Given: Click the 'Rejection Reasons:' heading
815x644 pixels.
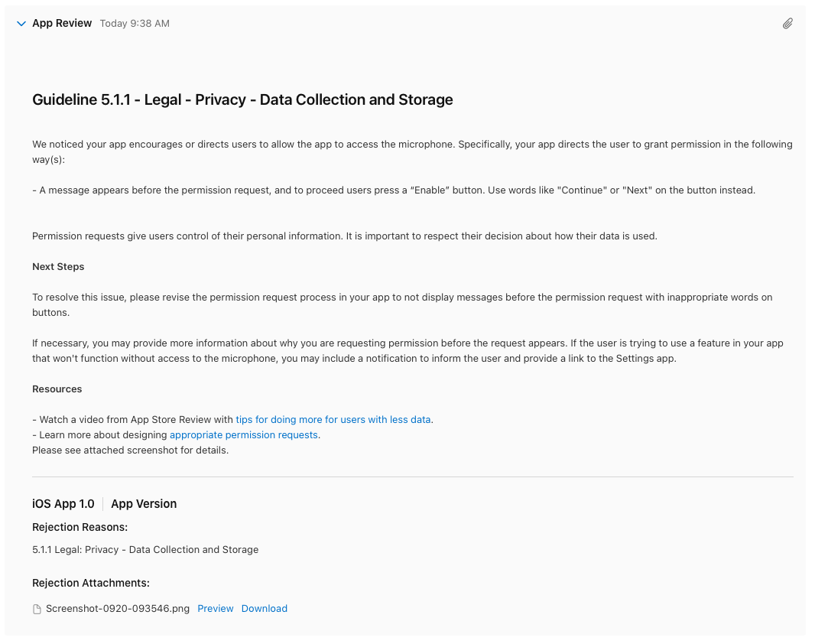Looking at the screenshot, I should (80, 527).
